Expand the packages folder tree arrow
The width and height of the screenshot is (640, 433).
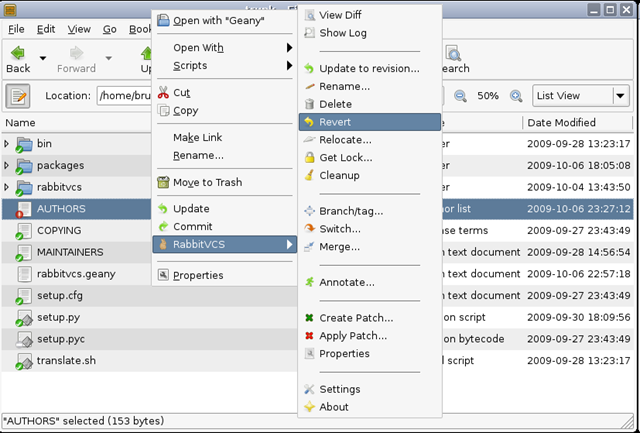(x=7, y=166)
